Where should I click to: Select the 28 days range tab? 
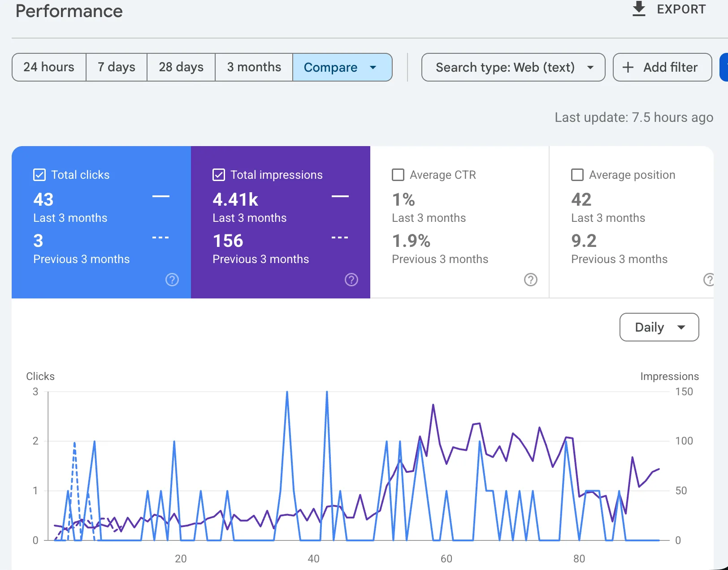181,67
